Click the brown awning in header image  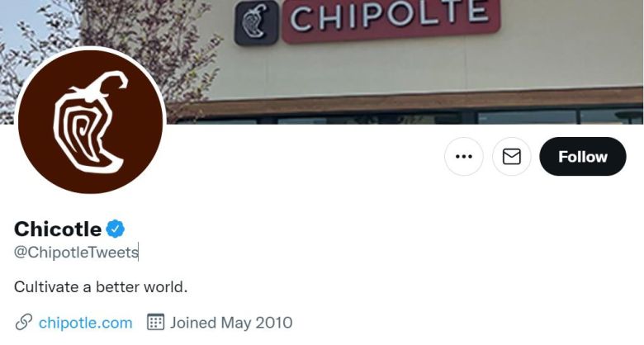pos(405,102)
